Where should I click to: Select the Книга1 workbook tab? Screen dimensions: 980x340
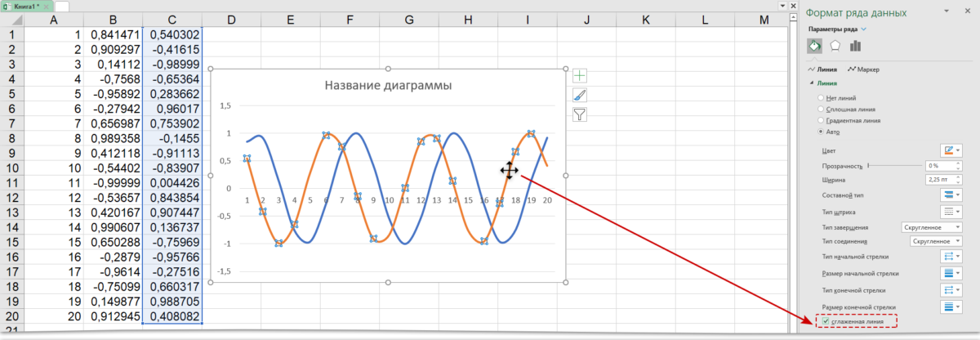[x=26, y=6]
